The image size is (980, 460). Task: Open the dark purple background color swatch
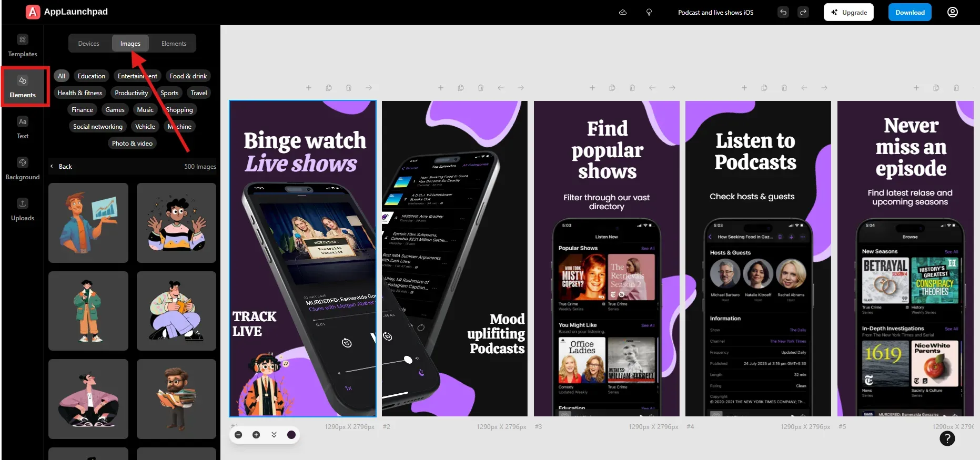[x=291, y=435]
